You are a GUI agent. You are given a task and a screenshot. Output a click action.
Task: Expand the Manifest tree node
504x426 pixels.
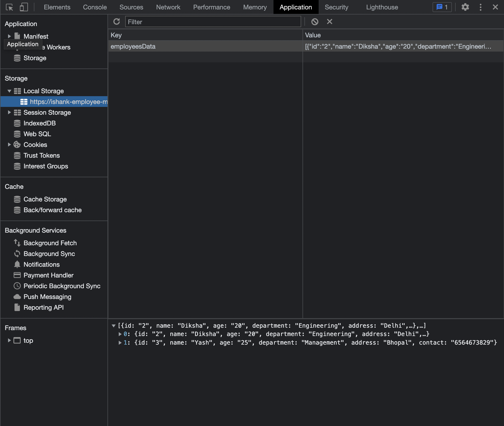click(x=9, y=36)
